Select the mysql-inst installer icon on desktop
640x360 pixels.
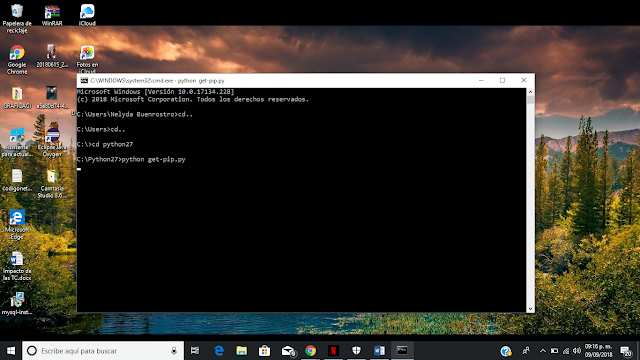[x=17, y=304]
